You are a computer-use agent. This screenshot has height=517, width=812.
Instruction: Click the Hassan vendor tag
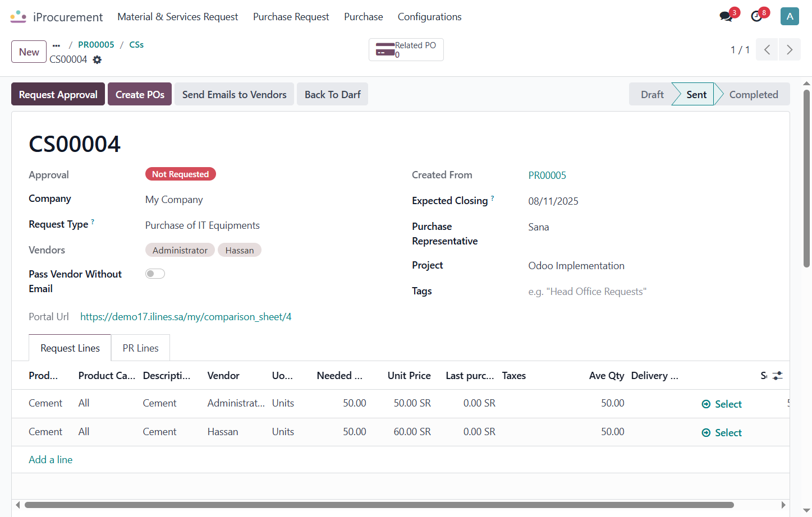coord(240,250)
